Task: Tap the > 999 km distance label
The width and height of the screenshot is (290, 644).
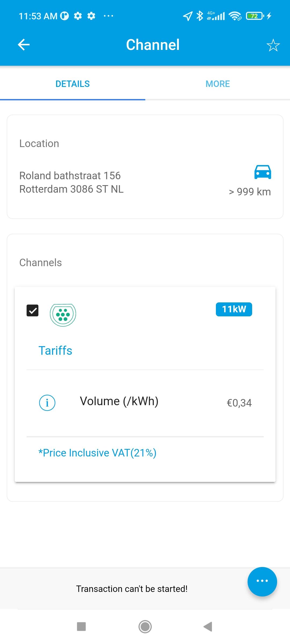Action: point(250,192)
